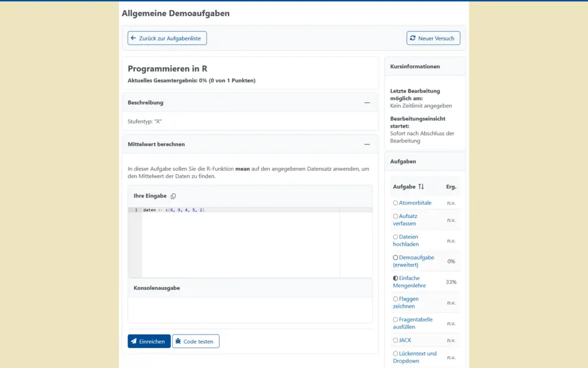The height and width of the screenshot is (368, 588).
Task: Click the status circle icon for JACK
Action: 396,340
